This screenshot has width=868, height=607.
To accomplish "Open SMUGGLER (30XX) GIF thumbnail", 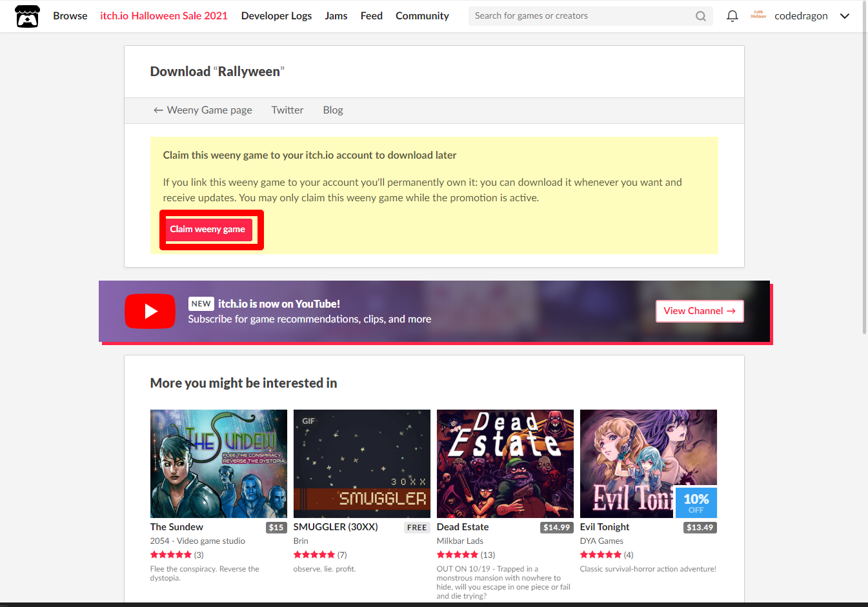I will tap(362, 464).
